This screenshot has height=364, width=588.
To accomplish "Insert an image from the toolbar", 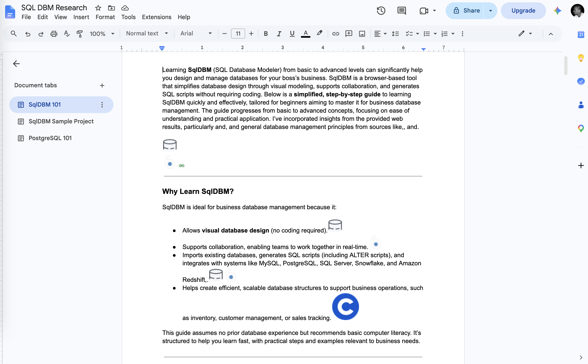I will click(x=362, y=34).
